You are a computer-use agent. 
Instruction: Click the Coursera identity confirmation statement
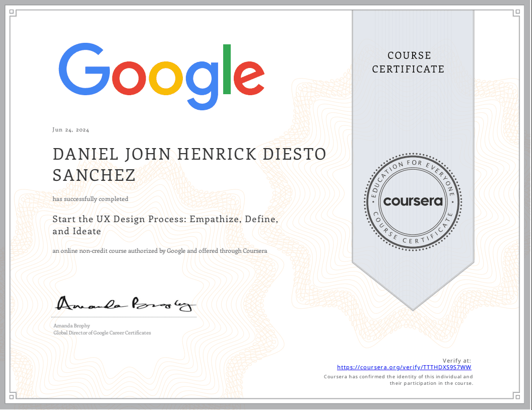[x=398, y=380]
